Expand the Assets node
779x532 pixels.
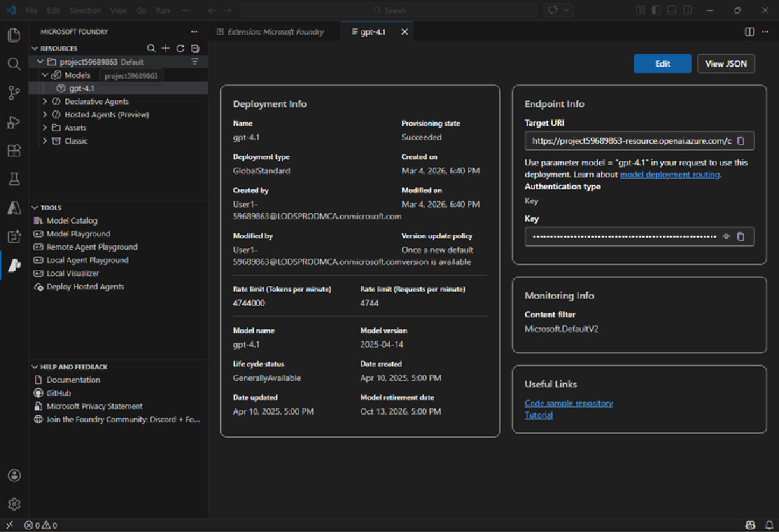click(45, 128)
